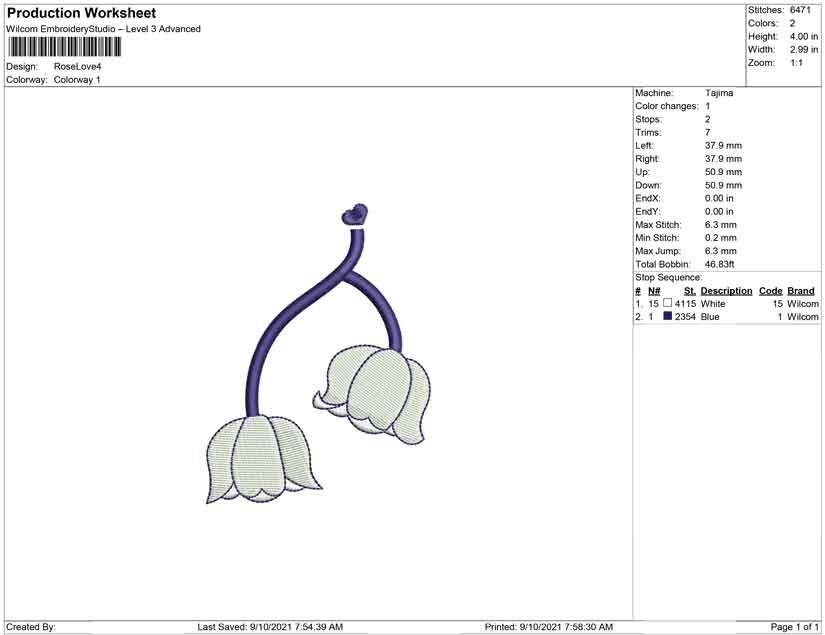This screenshot has width=825, height=635.
Task: Click the Max Jump value 6.3 mm
Action: point(721,251)
